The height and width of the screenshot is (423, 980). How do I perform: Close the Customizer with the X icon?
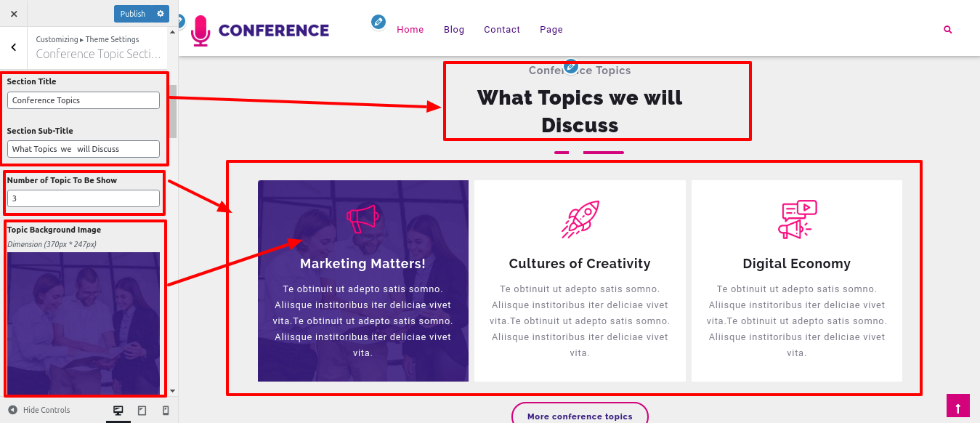[x=14, y=14]
